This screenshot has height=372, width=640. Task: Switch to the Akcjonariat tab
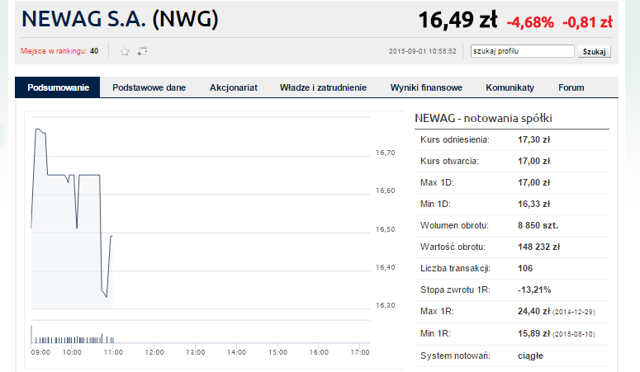233,87
